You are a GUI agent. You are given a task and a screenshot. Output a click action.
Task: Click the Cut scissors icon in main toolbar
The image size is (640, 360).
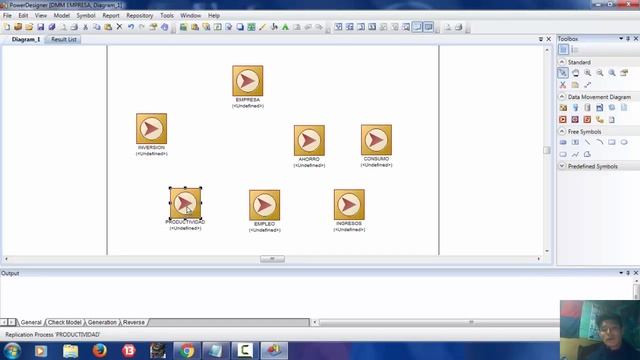(85, 27)
